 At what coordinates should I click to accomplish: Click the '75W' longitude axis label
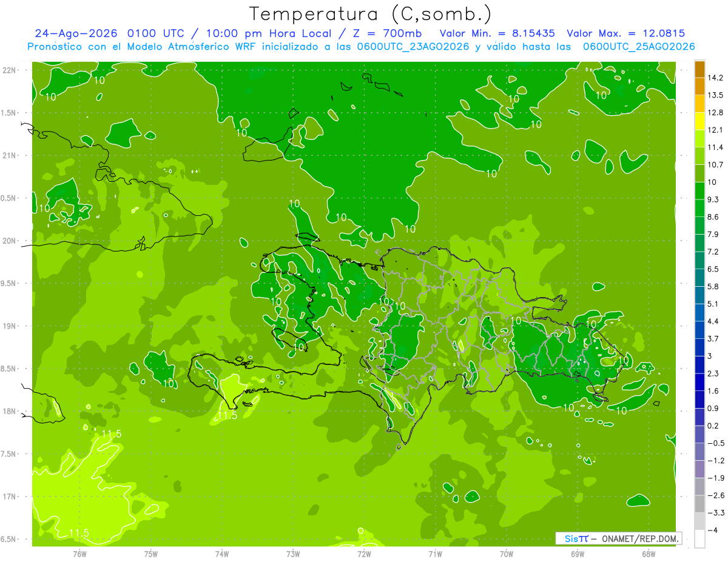tap(151, 554)
